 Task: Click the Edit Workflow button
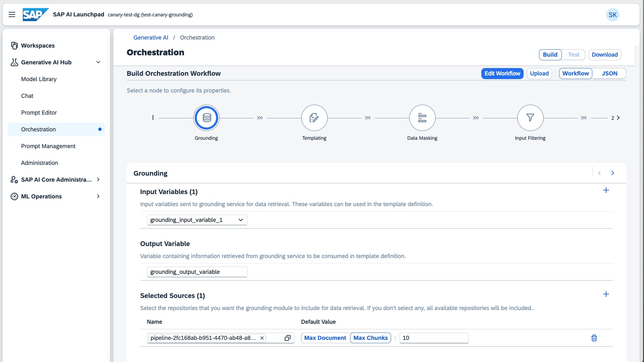pyautogui.click(x=502, y=73)
